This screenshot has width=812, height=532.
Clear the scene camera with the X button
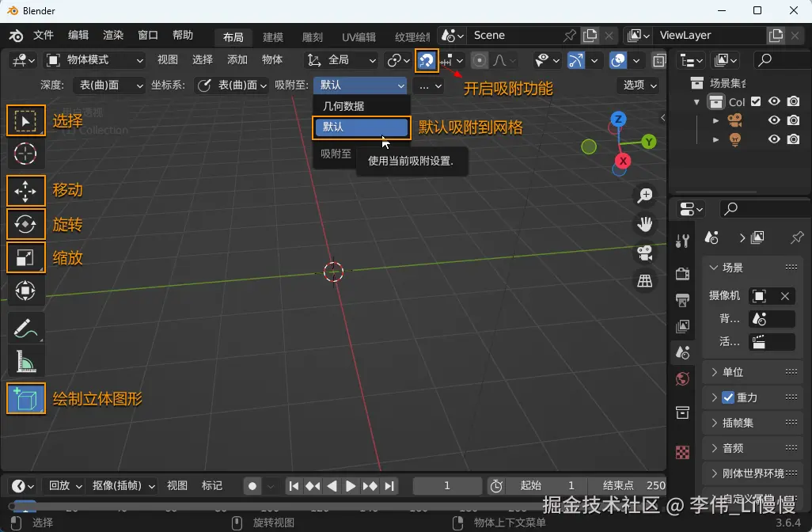point(785,296)
